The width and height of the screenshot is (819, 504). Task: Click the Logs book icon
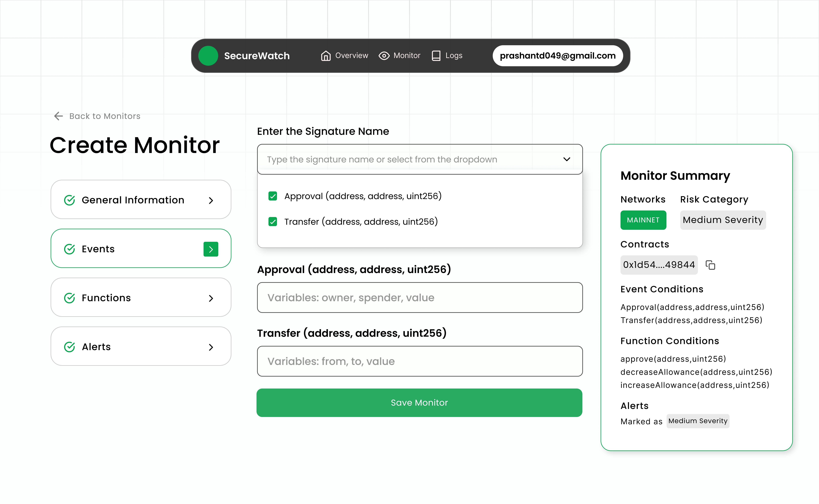(436, 56)
